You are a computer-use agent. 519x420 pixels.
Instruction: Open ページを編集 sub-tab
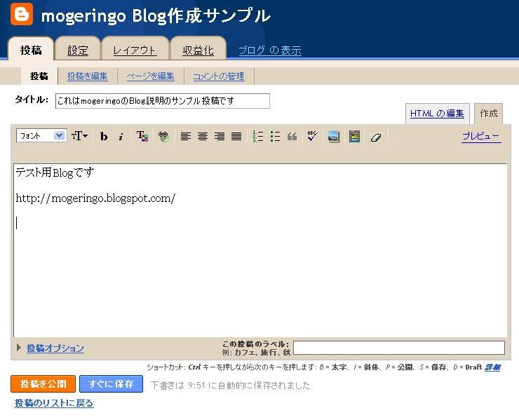pyautogui.click(x=150, y=76)
